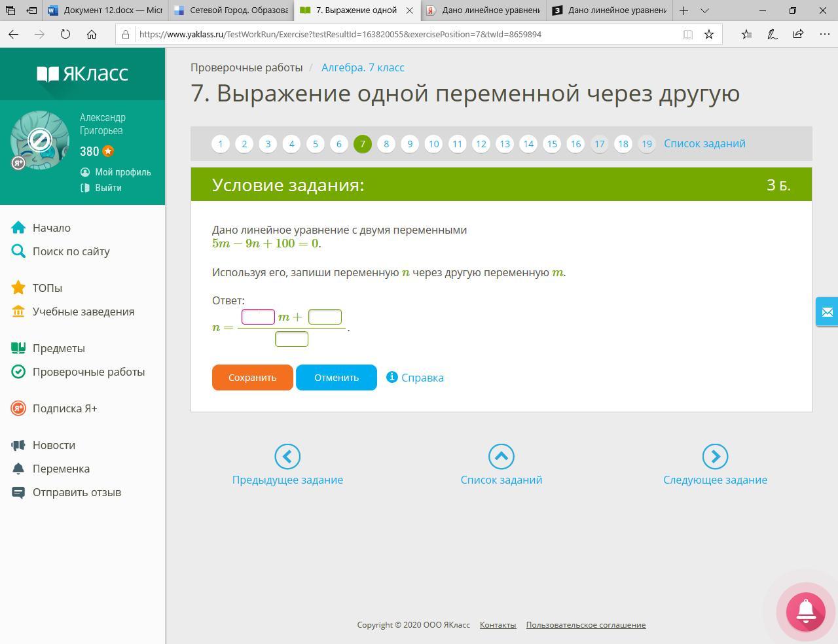
Task: Click Алгебра. 7 класс breadcrumb link
Action: (363, 67)
